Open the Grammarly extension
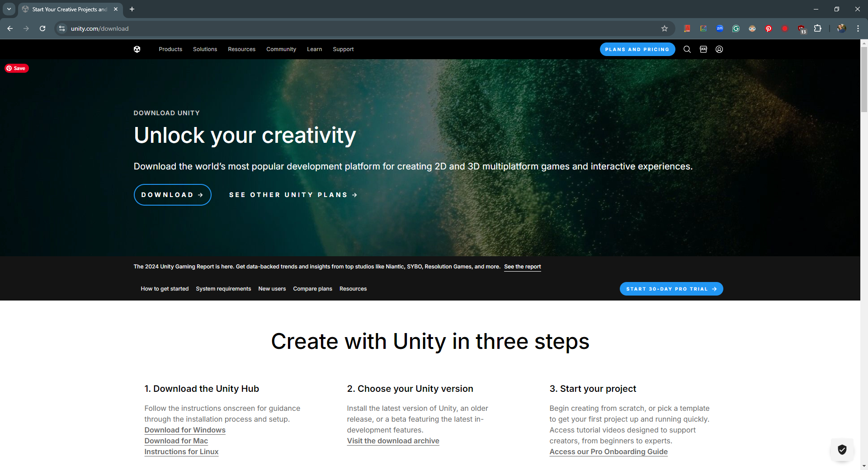The image size is (868, 470). point(736,28)
